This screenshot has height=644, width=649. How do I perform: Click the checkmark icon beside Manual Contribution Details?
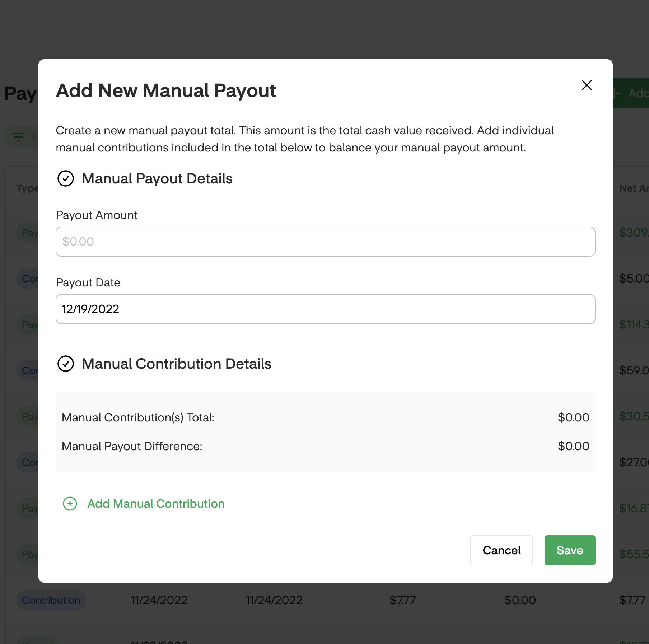(66, 364)
